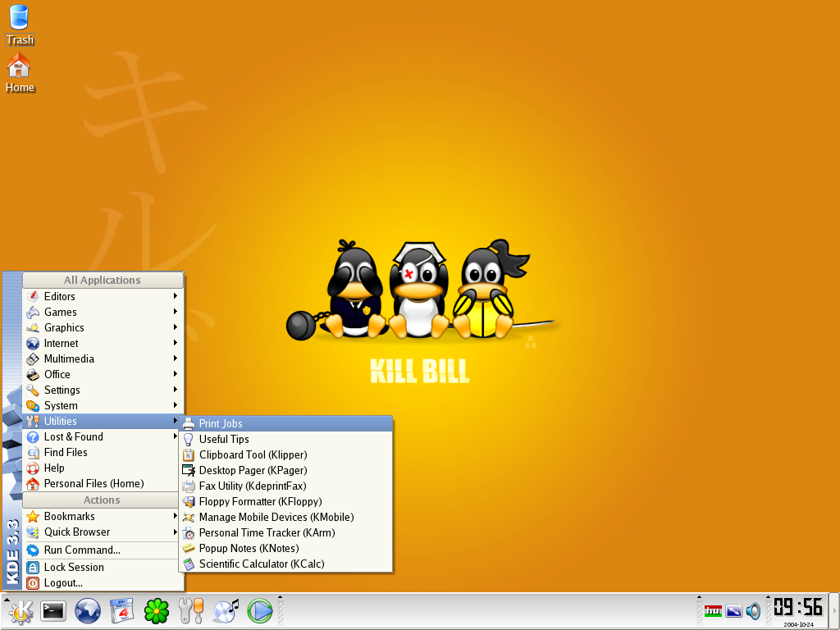Expand the Settings submenu arrow
Viewport: 840px width, 630px height.
176,390
